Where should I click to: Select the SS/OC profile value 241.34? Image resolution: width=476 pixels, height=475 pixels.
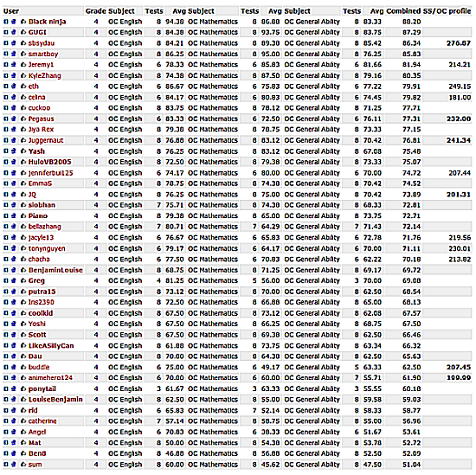pyautogui.click(x=459, y=140)
